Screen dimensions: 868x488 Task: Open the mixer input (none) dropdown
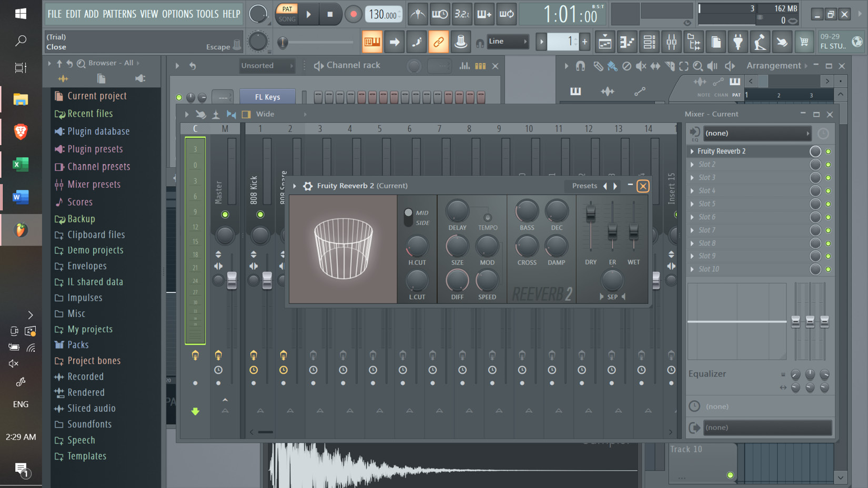coord(758,134)
